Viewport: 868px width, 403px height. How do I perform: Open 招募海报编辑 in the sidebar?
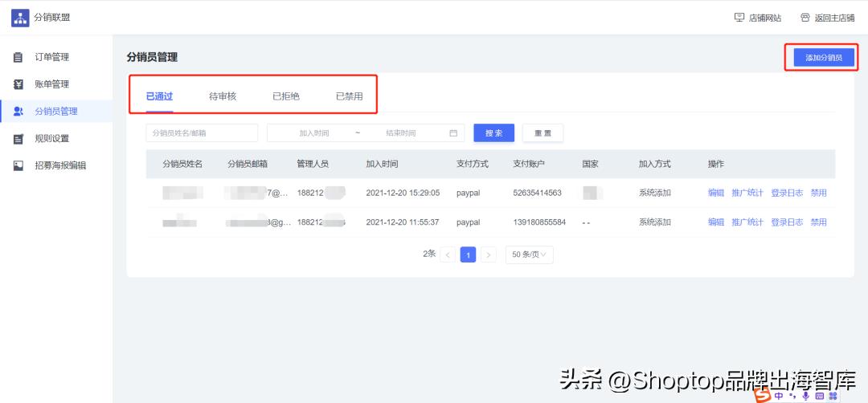60,165
